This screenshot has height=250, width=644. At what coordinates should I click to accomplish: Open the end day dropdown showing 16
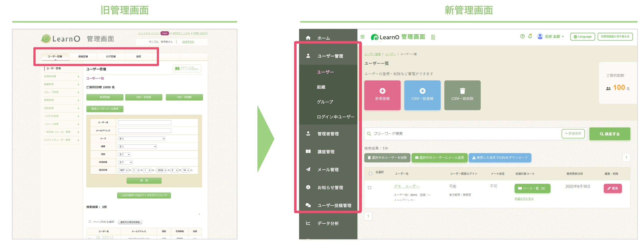(x=186, y=170)
